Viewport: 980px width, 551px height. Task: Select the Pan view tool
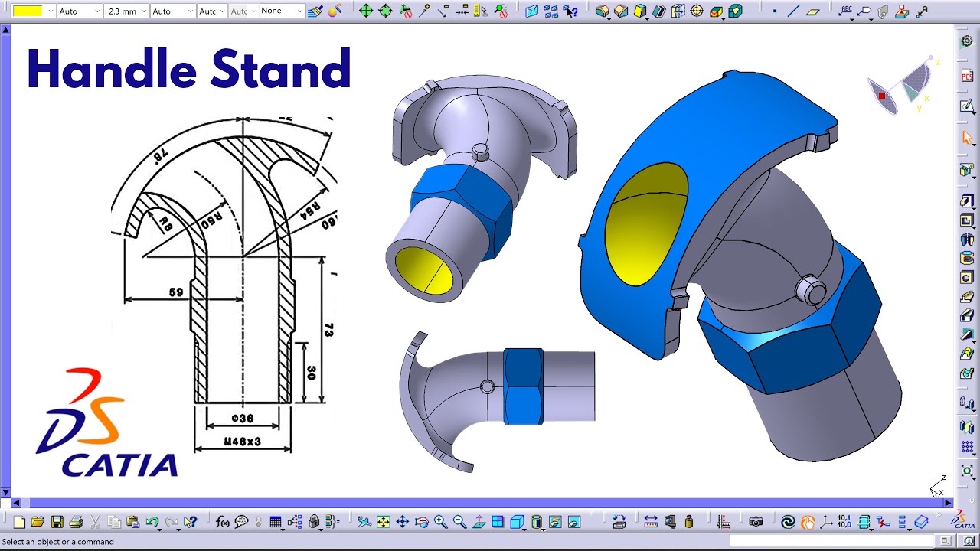403,522
